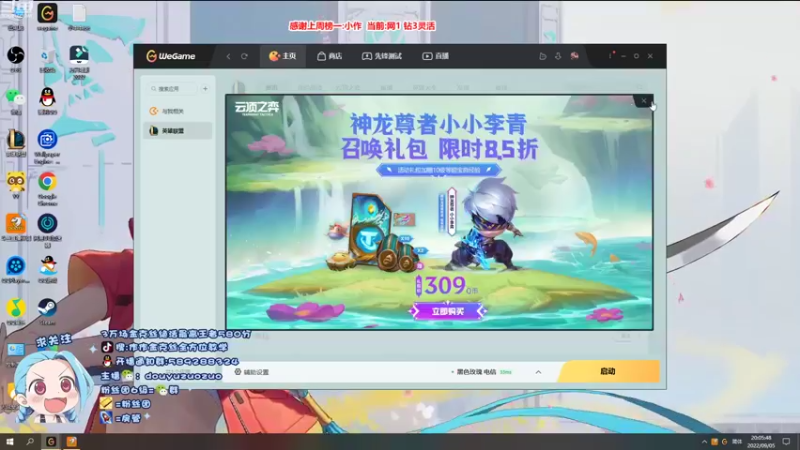Open the orange bird desktop app icon

16,227
